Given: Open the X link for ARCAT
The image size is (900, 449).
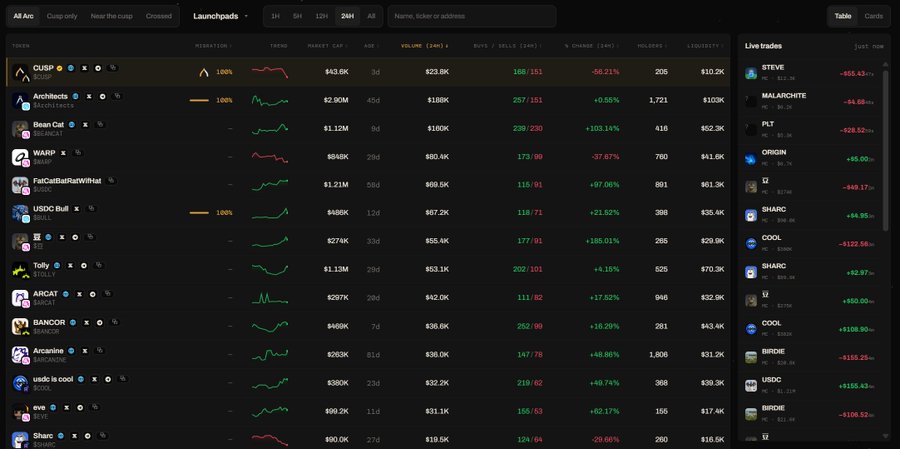Looking at the screenshot, I should [79, 294].
